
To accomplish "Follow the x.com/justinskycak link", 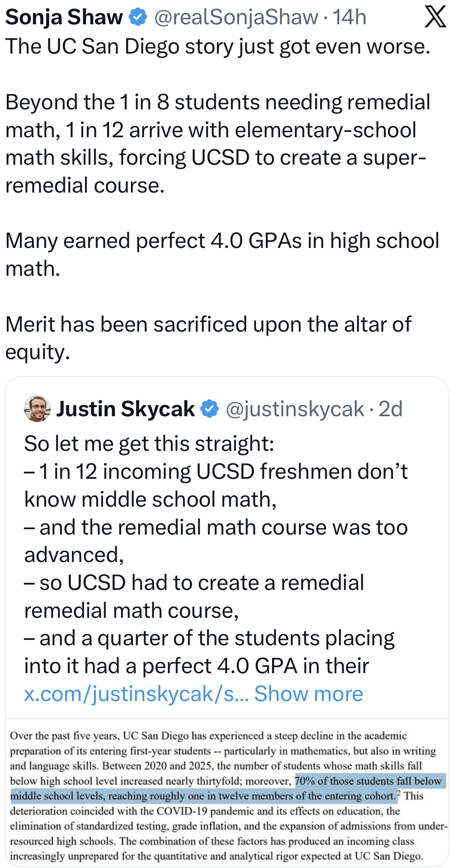I will point(136,693).
